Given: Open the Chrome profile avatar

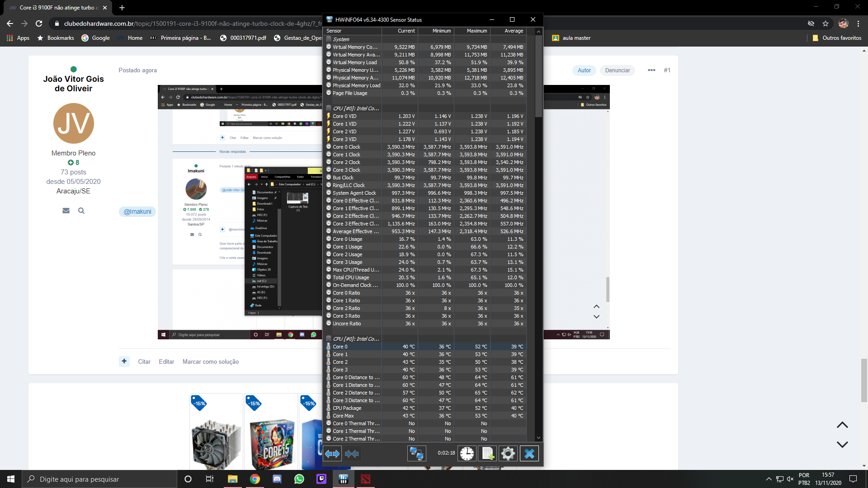Looking at the screenshot, I should click(x=843, y=23).
